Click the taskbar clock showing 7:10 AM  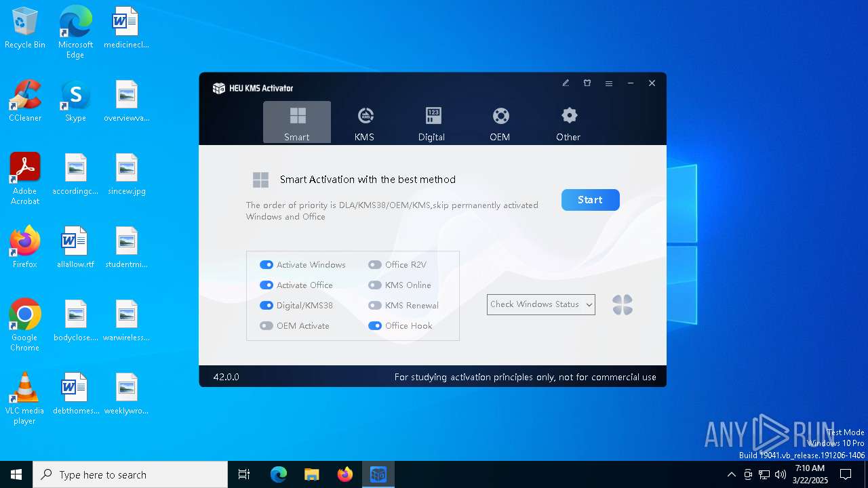point(810,474)
